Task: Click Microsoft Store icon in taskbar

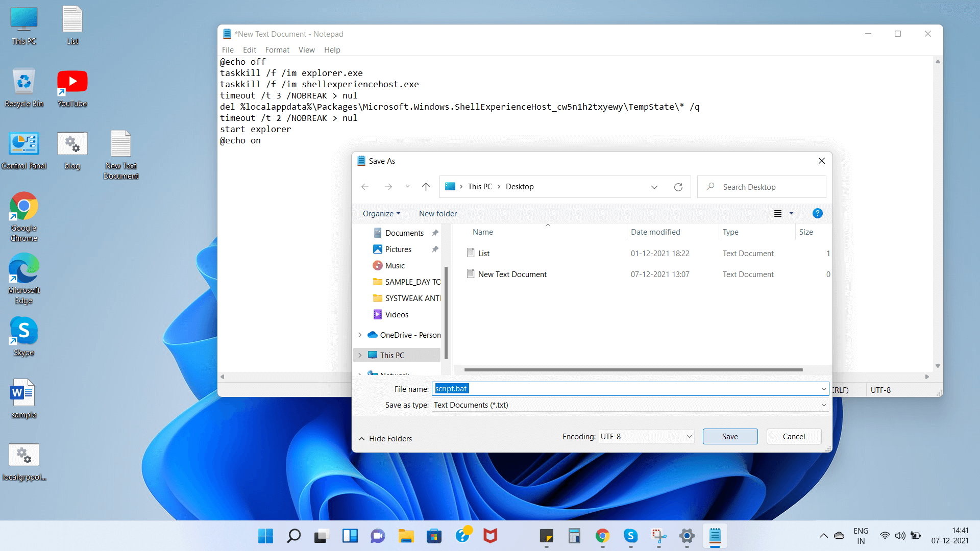Action: (x=434, y=536)
